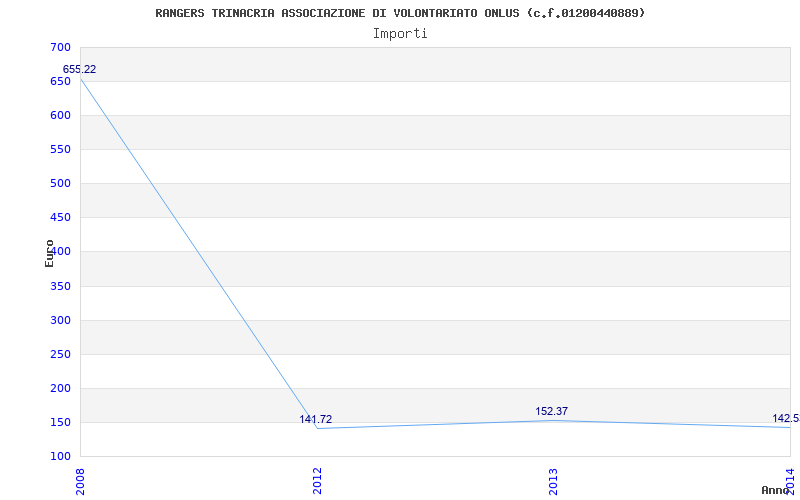Click the chart title RANGERS TRINACRIA ASSOCIAZIONE
Screen dimensions: 800x500
(x=400, y=13)
